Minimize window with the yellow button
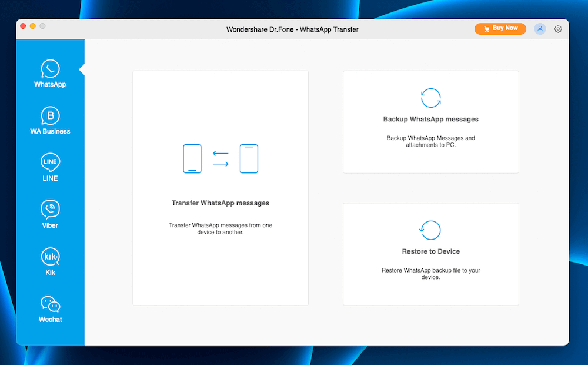 [32, 26]
